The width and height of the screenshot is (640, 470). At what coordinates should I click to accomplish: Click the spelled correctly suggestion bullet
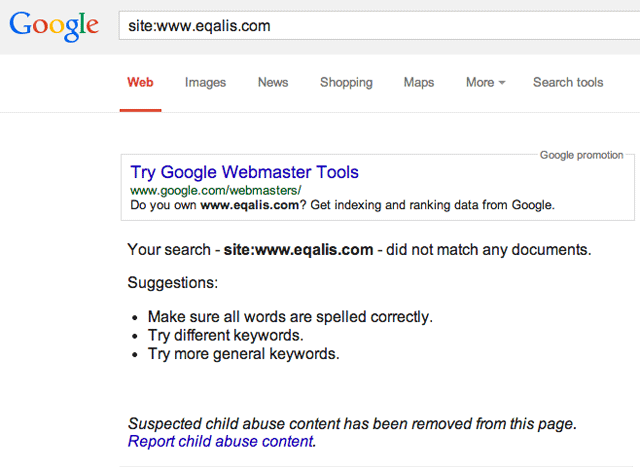tap(290, 317)
